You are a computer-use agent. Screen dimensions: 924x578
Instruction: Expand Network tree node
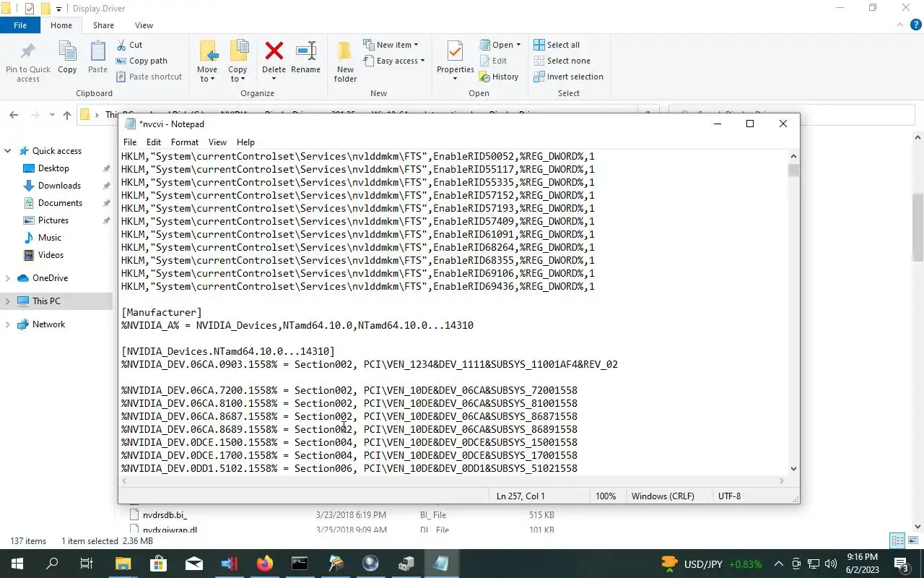coord(8,324)
